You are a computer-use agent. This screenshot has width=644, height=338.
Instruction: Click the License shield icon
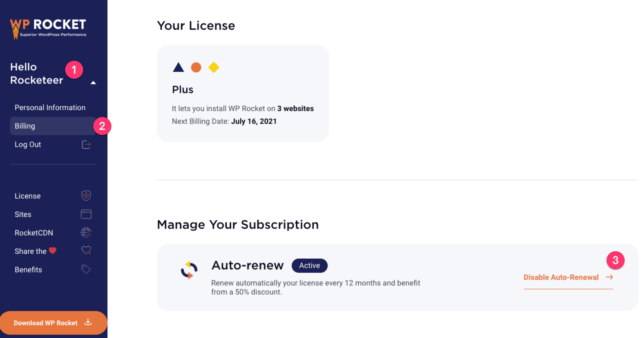pos(86,196)
